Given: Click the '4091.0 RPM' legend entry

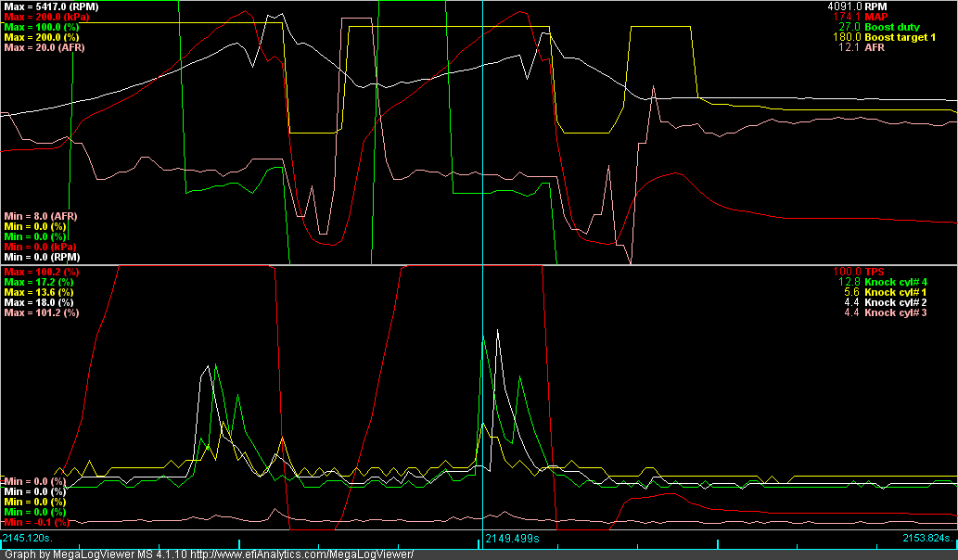Looking at the screenshot, I should (x=857, y=6).
